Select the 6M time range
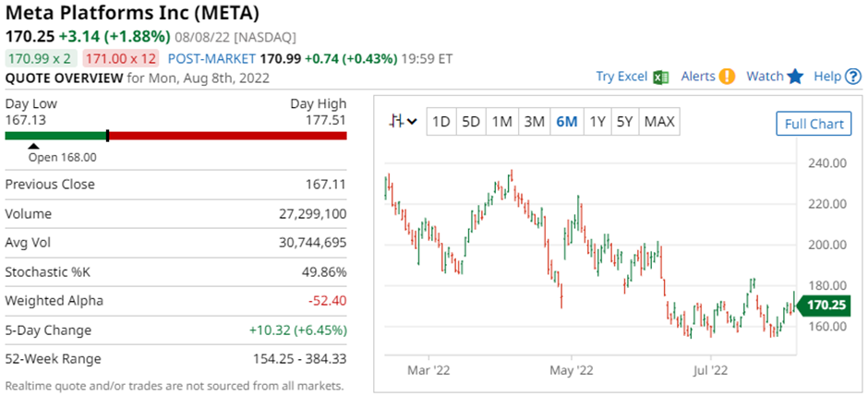This screenshot has height=396, width=868. click(566, 122)
